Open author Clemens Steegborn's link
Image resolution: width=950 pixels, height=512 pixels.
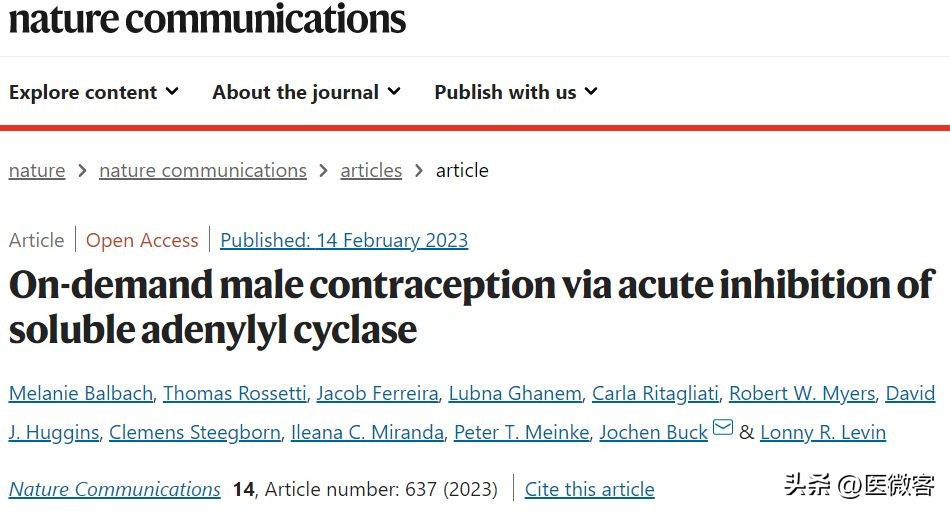194,432
